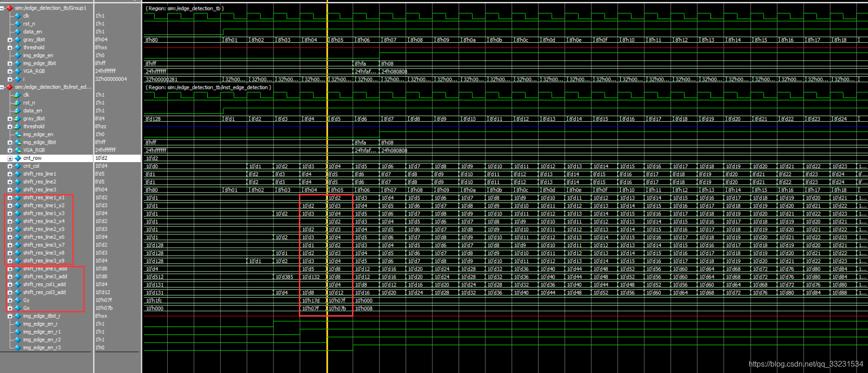Select the shift_res_line1_x1 signal name
This screenshot has width=868, height=373.
(44, 198)
